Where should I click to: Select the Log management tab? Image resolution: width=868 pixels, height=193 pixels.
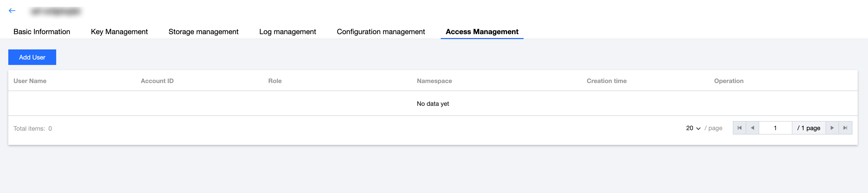tap(287, 32)
